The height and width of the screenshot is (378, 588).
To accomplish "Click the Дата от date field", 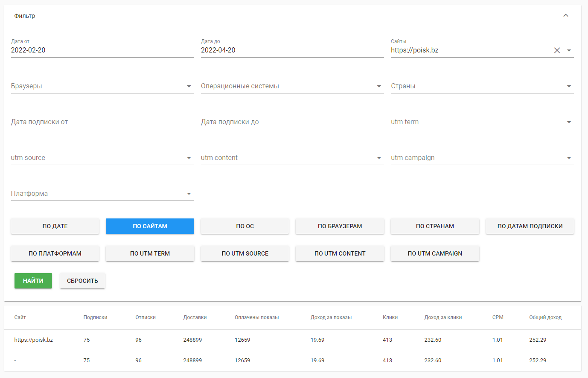I will [x=102, y=50].
